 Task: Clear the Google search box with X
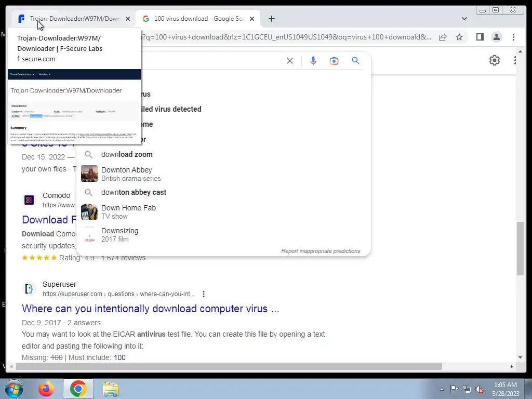point(290,61)
